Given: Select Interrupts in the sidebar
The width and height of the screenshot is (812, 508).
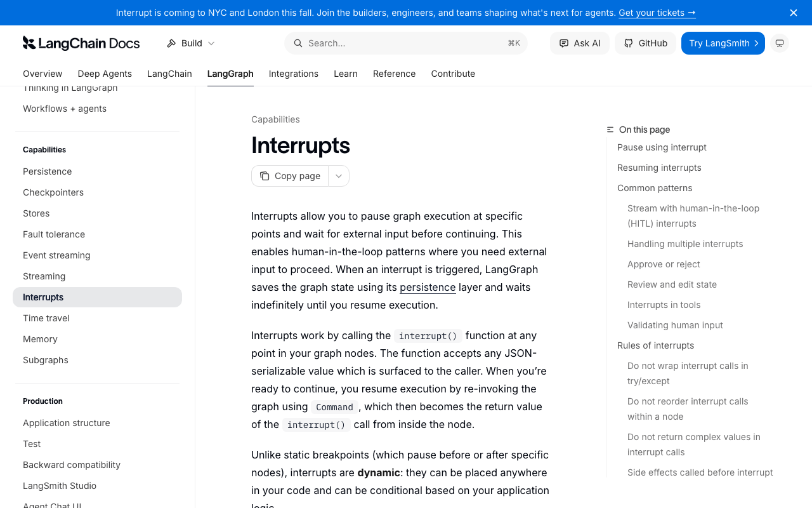Looking at the screenshot, I should pos(97,297).
